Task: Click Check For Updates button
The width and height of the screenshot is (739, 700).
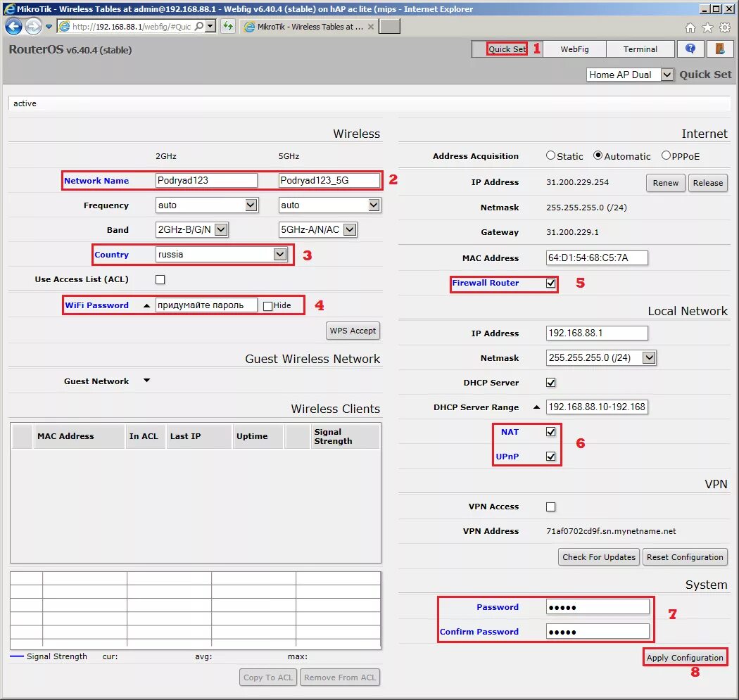Action: tap(598, 556)
